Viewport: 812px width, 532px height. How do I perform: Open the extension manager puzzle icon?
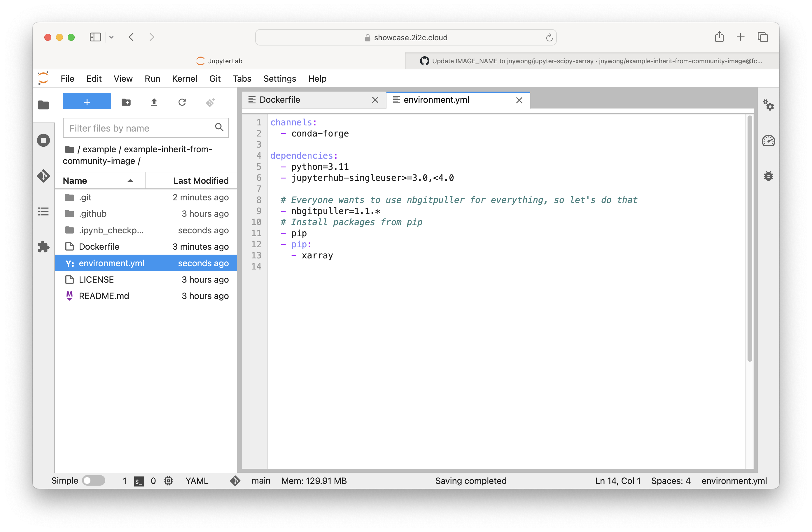tap(43, 247)
